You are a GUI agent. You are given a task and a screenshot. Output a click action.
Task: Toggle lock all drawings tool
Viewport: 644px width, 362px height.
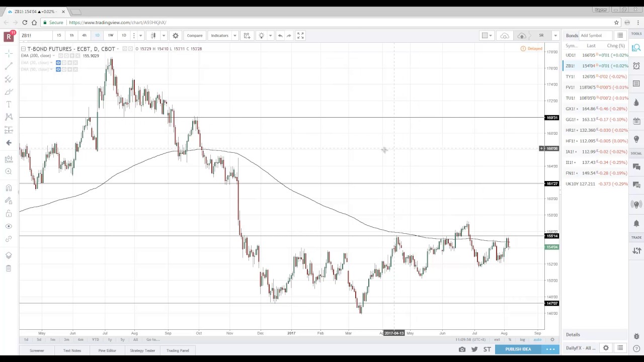tap(9, 214)
